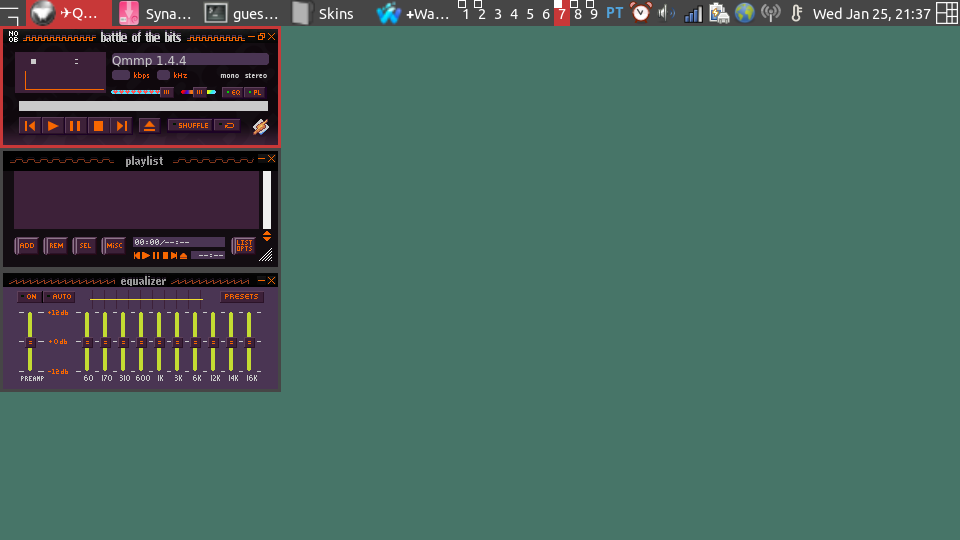This screenshot has width=960, height=540.
Task: Switch to the guest terminal taskbar window
Action: pyautogui.click(x=241, y=13)
